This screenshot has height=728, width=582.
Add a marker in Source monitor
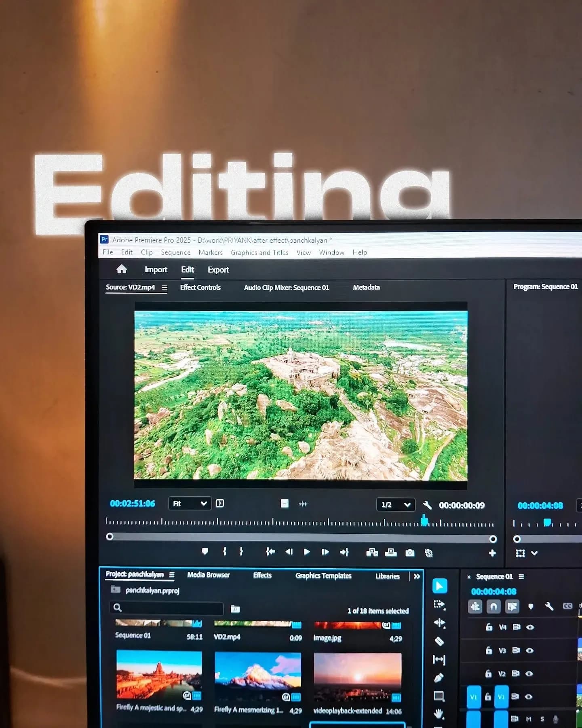pyautogui.click(x=205, y=552)
